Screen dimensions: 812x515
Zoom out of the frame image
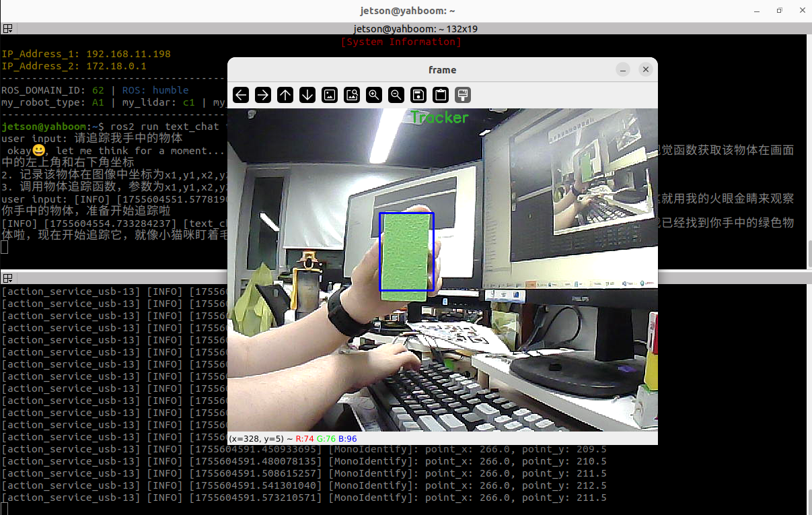pyautogui.click(x=396, y=95)
